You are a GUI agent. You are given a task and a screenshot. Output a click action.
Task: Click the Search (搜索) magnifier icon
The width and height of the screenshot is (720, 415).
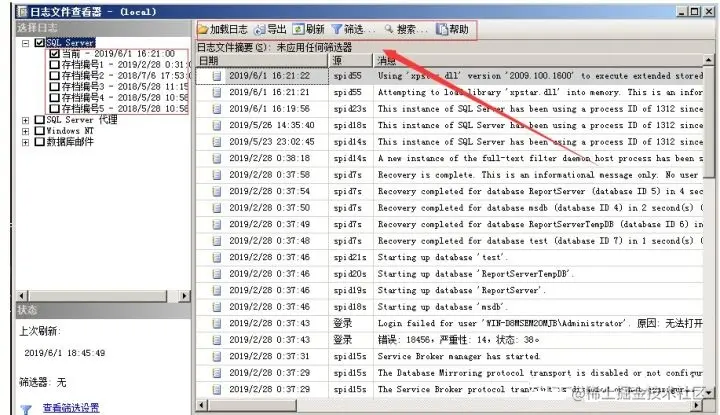[389, 29]
